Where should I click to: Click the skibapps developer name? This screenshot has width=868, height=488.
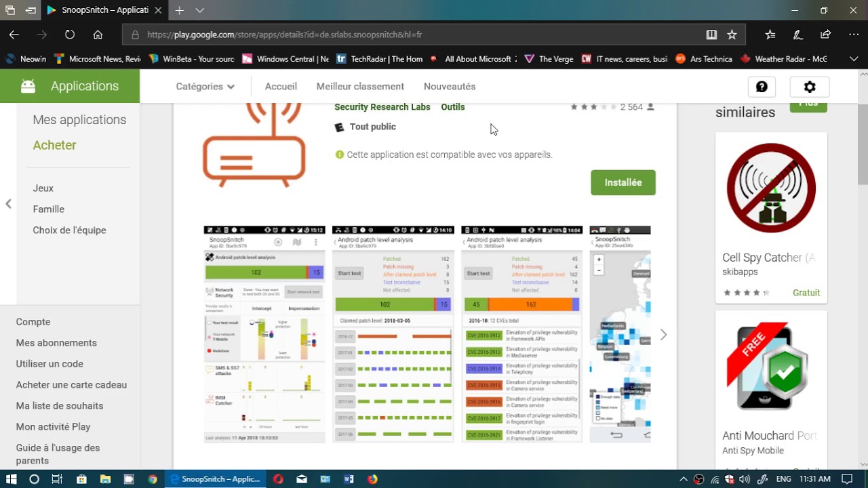click(x=740, y=272)
